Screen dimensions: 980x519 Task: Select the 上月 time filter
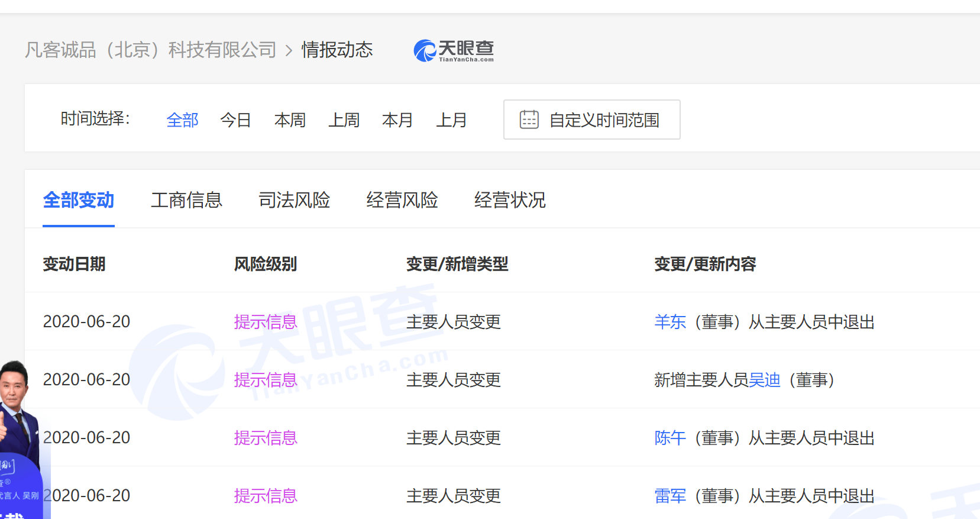coord(451,120)
